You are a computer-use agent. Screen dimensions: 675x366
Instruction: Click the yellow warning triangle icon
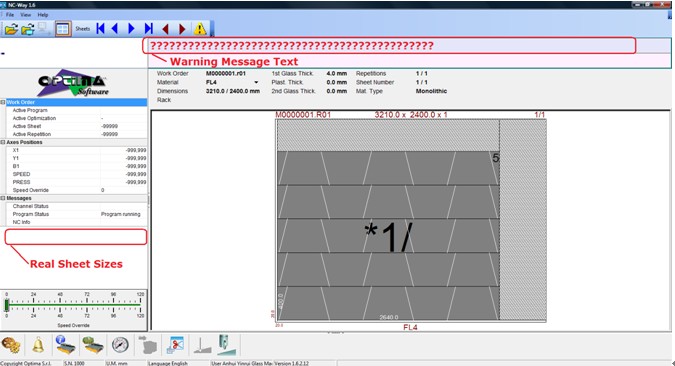[200, 29]
